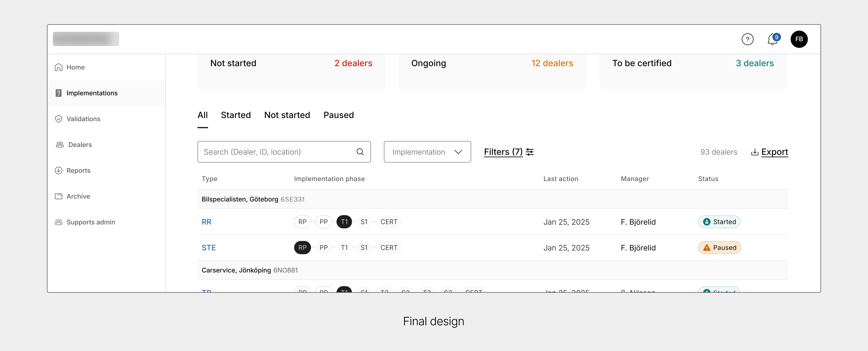
Task: Click the help question mark icon
Action: (x=748, y=39)
